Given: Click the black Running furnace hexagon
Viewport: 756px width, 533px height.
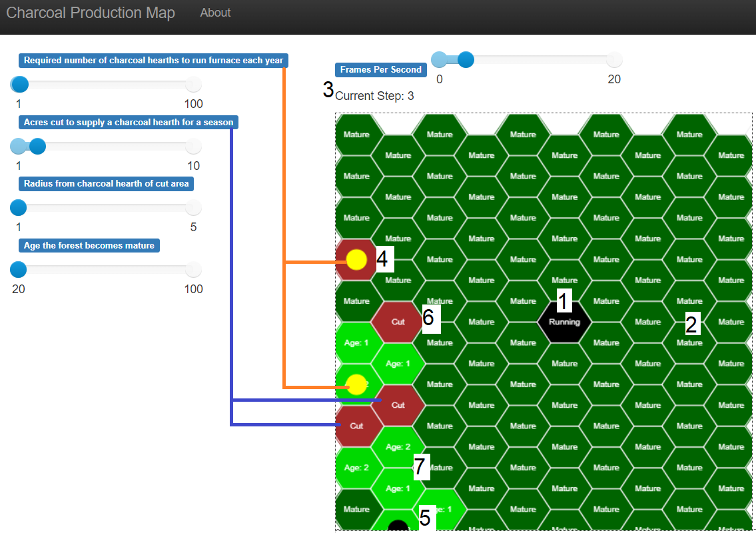Looking at the screenshot, I should [564, 322].
